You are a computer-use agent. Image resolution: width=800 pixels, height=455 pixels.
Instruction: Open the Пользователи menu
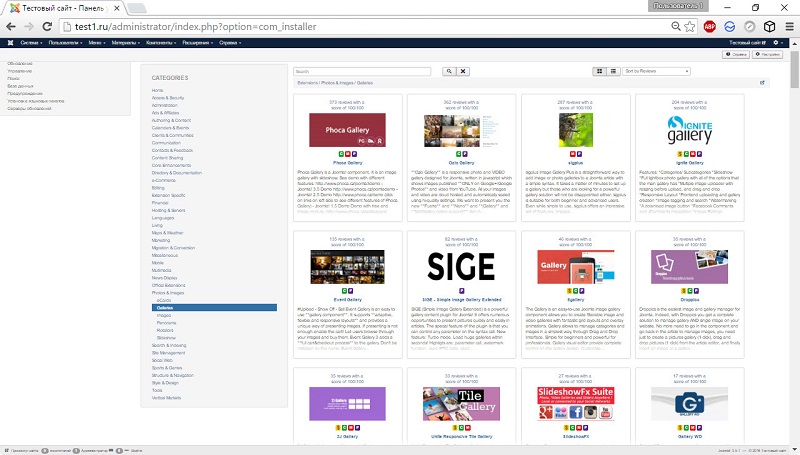point(66,43)
